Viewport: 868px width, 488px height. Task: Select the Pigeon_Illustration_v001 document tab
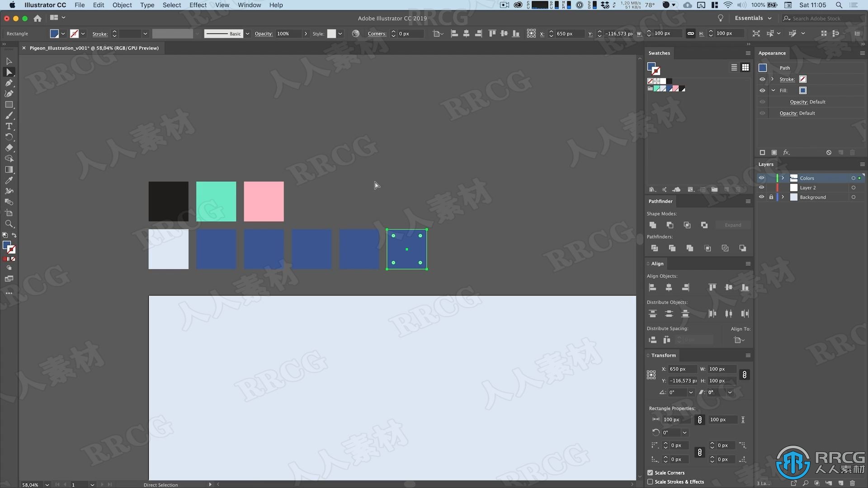pyautogui.click(x=94, y=48)
